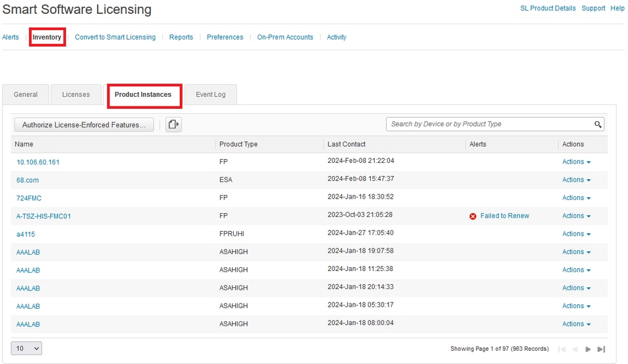
Task: Click date 2024-Jan-27 17:05:40
Action: click(360, 233)
